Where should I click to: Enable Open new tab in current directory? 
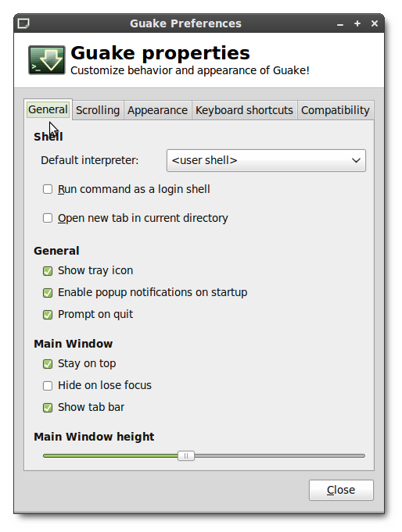(48, 218)
